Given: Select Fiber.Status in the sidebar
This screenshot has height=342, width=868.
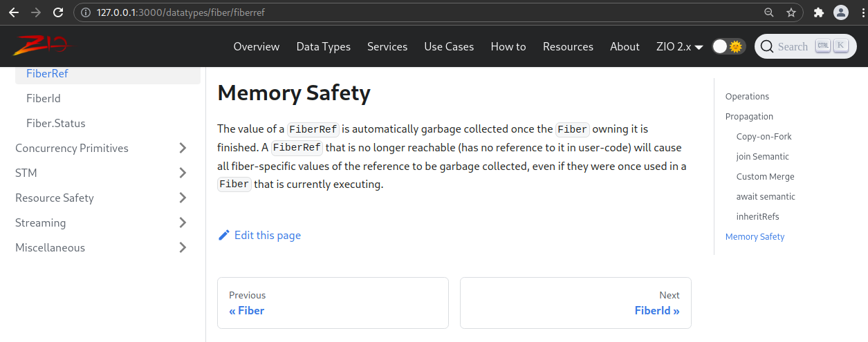Looking at the screenshot, I should point(56,123).
